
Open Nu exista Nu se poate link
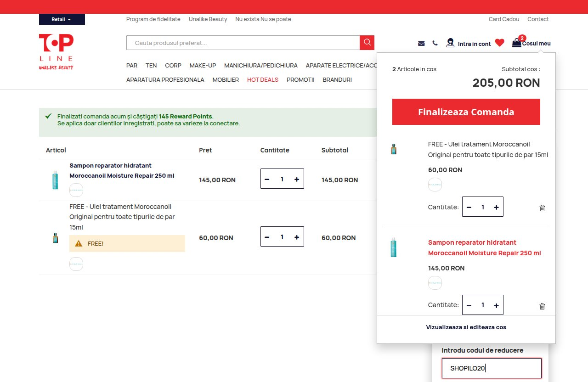(263, 19)
